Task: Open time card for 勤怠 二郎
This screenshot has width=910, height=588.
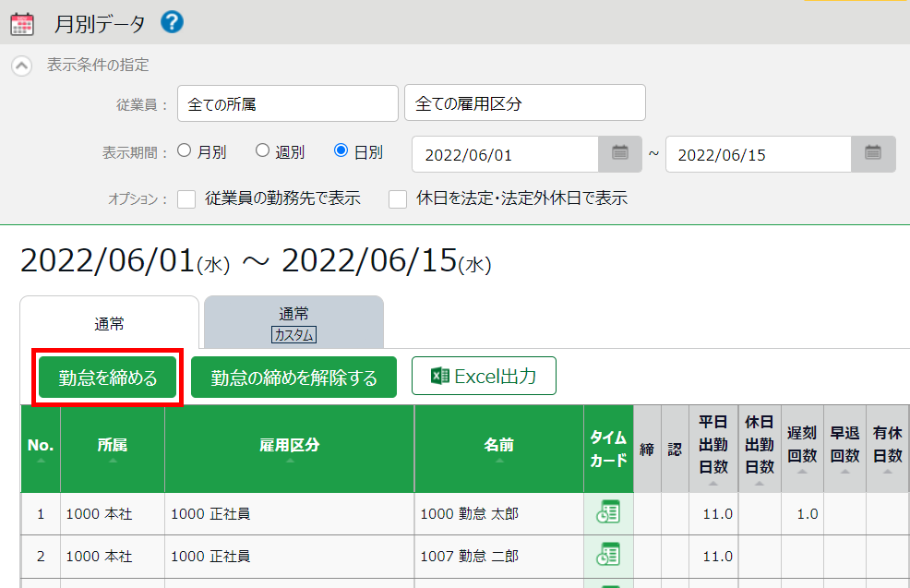Action: [607, 556]
